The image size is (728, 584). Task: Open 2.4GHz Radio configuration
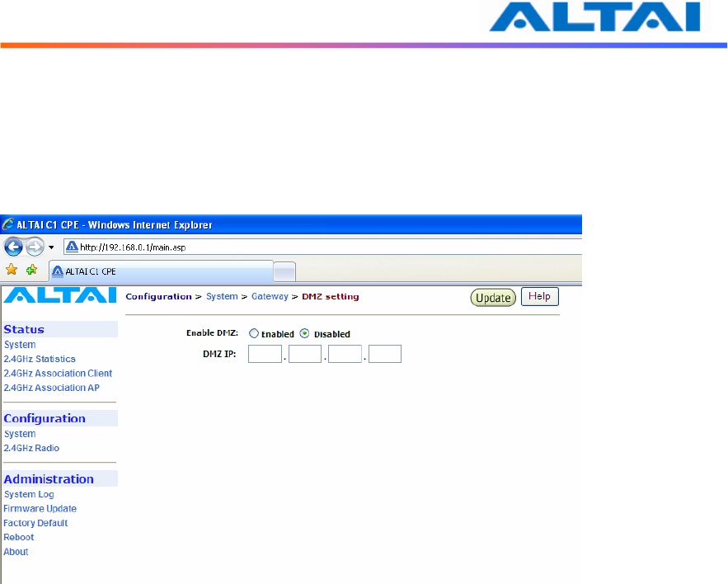coord(31,449)
